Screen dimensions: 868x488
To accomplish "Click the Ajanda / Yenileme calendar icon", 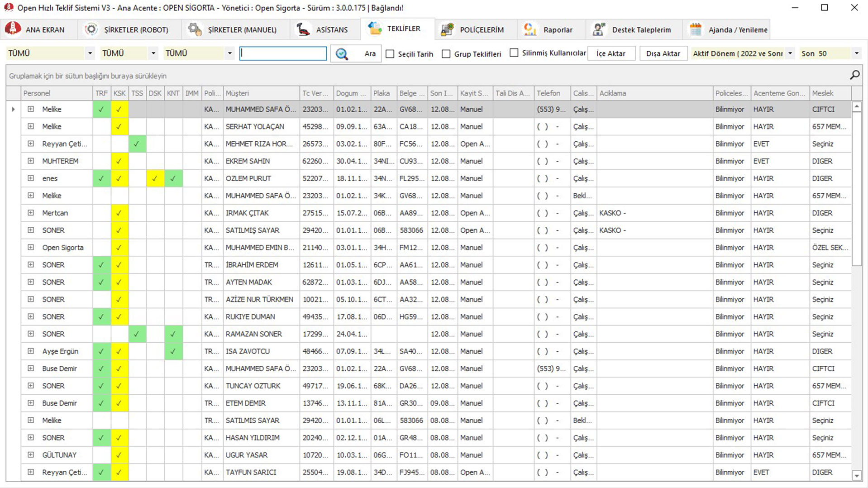I will coord(696,29).
